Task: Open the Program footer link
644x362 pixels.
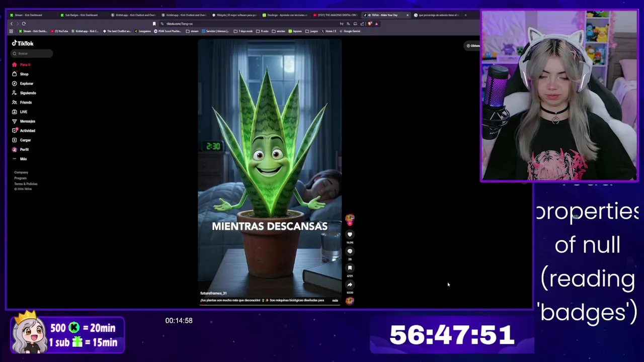Action: pos(20,178)
